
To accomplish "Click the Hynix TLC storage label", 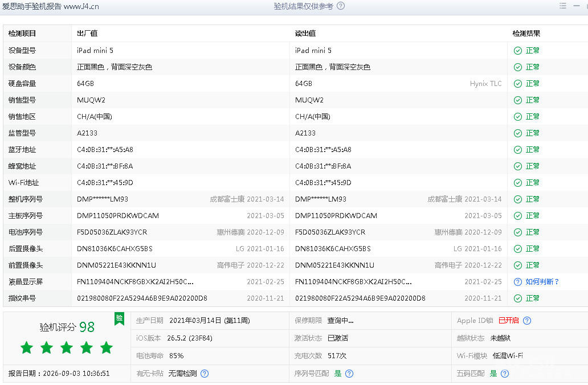I will 485,84.
